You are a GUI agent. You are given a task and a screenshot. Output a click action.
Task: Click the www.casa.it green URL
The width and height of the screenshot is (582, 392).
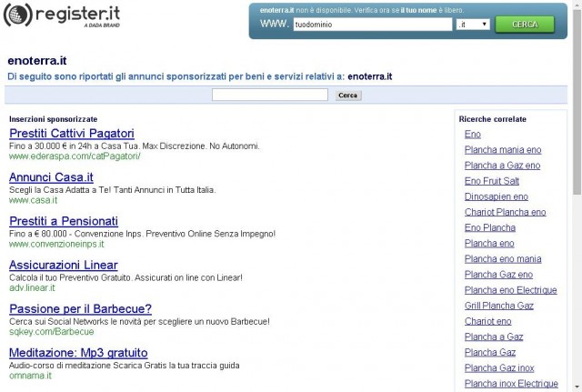tap(33, 200)
